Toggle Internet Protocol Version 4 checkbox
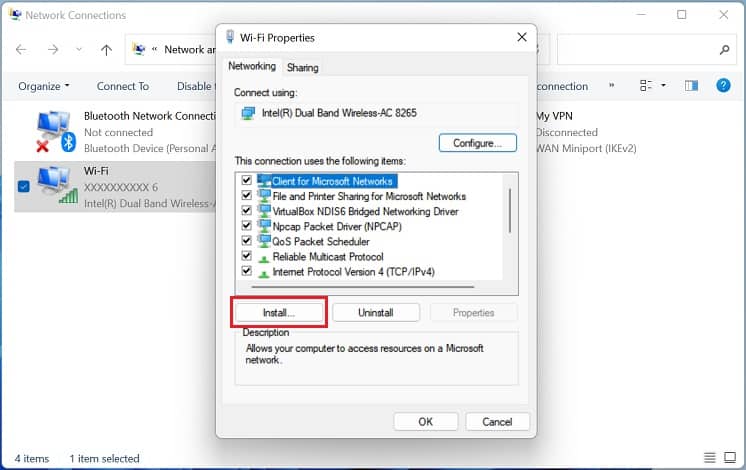Screen dimensions: 746x470 click(x=246, y=271)
